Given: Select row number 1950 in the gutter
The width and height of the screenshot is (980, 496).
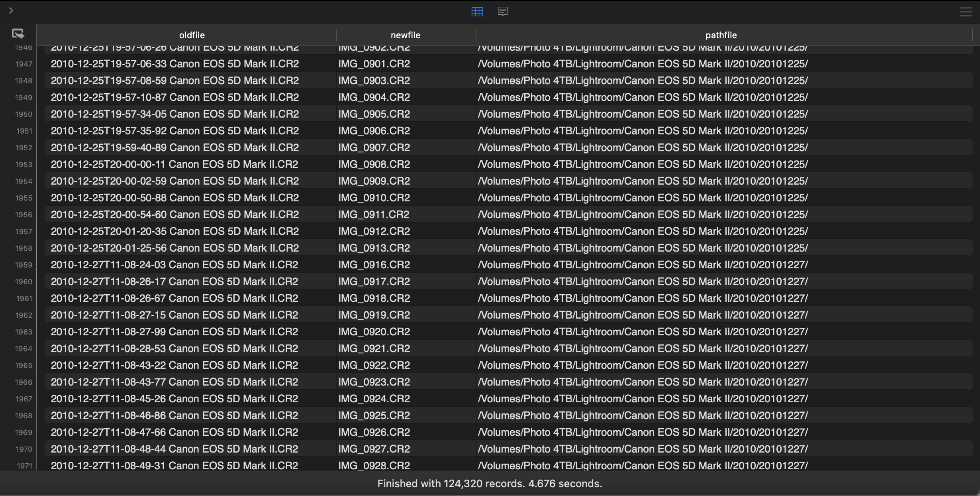Looking at the screenshot, I should [x=23, y=114].
